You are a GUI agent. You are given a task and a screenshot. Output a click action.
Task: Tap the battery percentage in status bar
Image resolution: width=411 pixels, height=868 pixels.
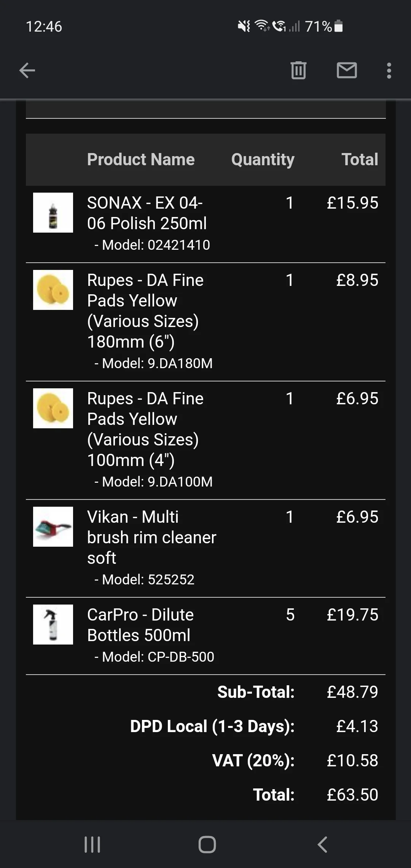[319, 26]
